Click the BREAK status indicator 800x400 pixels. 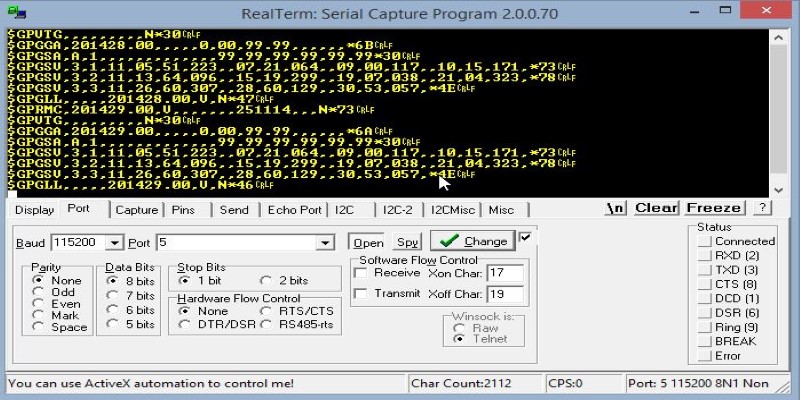tap(706, 341)
